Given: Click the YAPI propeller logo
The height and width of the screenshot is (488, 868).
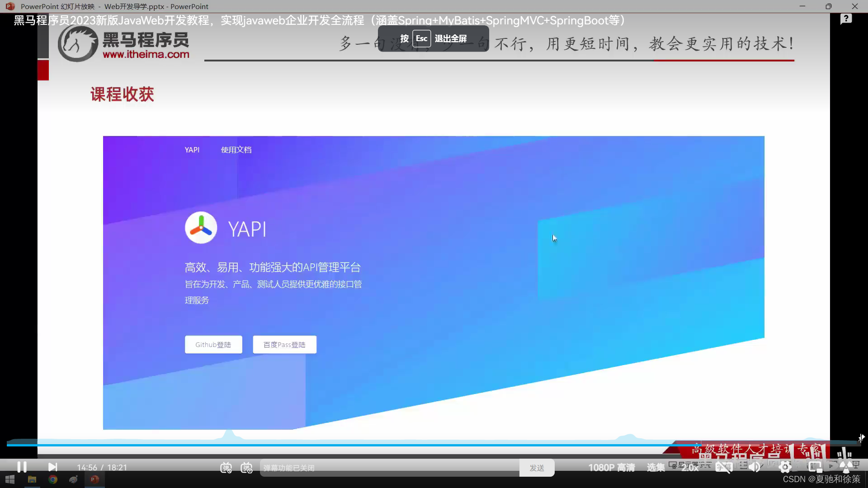Looking at the screenshot, I should 201,228.
